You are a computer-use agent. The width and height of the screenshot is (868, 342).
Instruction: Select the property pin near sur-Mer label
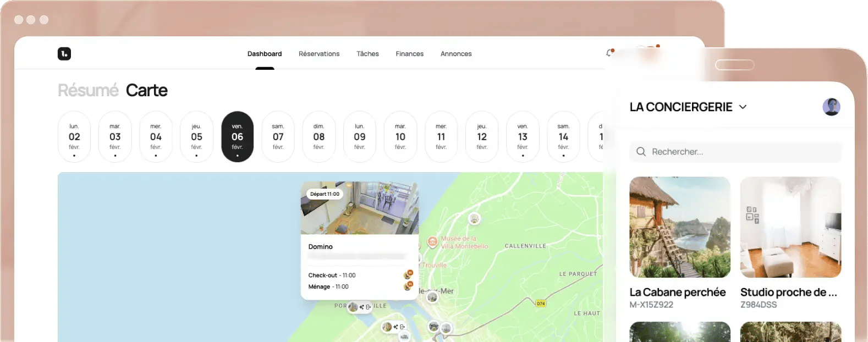tap(433, 297)
